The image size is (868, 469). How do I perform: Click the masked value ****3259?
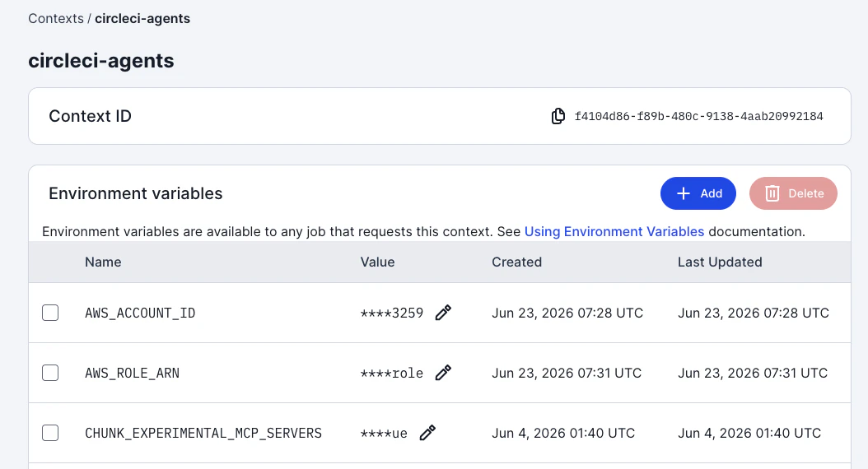[x=392, y=313]
